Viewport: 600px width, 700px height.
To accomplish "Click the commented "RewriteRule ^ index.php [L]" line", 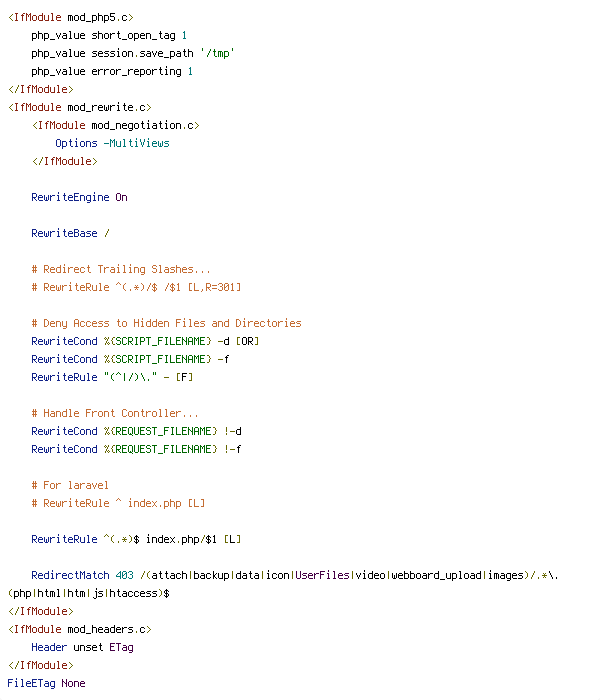I will (x=118, y=503).
